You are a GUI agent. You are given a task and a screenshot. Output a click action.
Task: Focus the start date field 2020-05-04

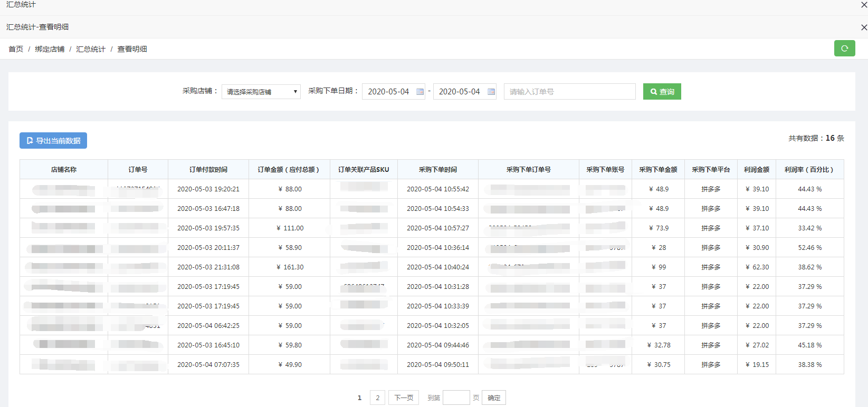[x=394, y=92]
